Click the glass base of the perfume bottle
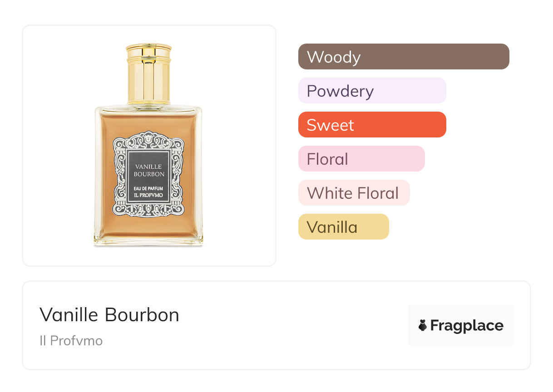 [x=148, y=240]
